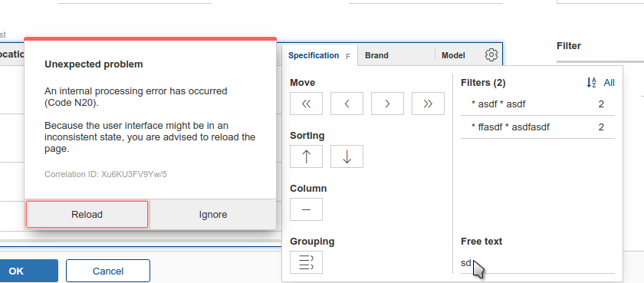Remove column using the minus button
This screenshot has width=644, height=283.
[x=306, y=209]
